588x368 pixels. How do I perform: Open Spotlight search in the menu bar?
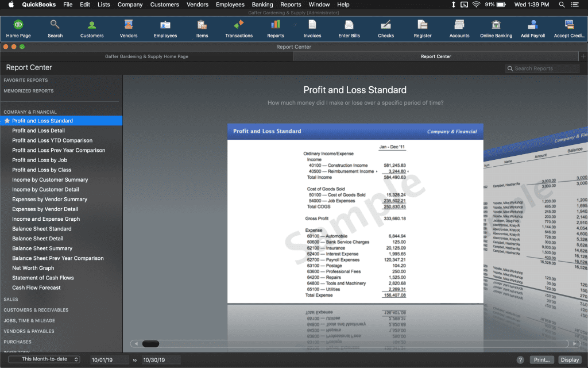[x=562, y=5]
